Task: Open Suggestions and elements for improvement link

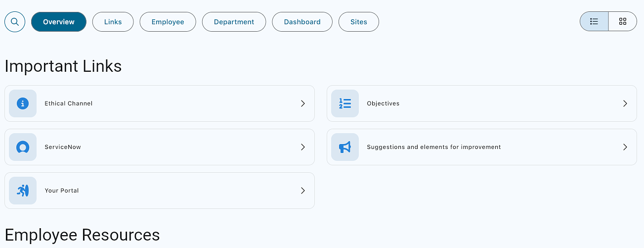Action: [434, 147]
